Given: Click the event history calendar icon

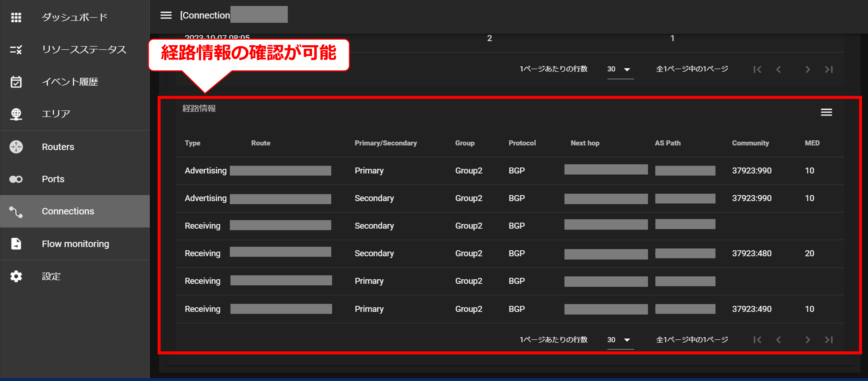Looking at the screenshot, I should coord(16,82).
